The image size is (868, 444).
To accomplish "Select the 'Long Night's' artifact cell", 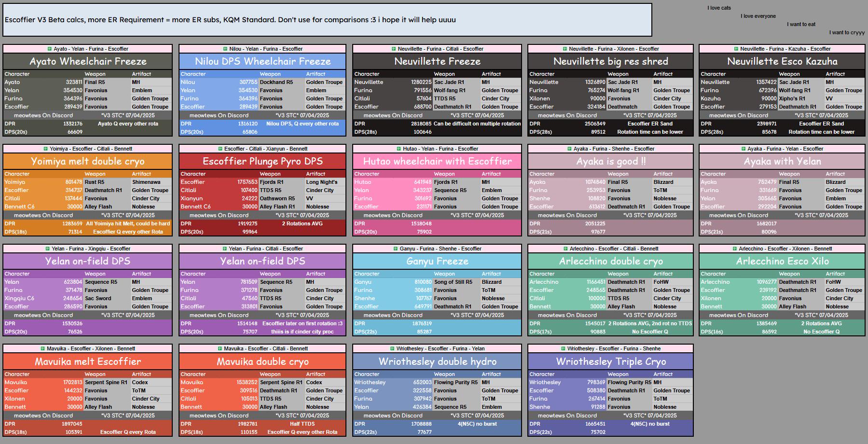I will click(325, 182).
